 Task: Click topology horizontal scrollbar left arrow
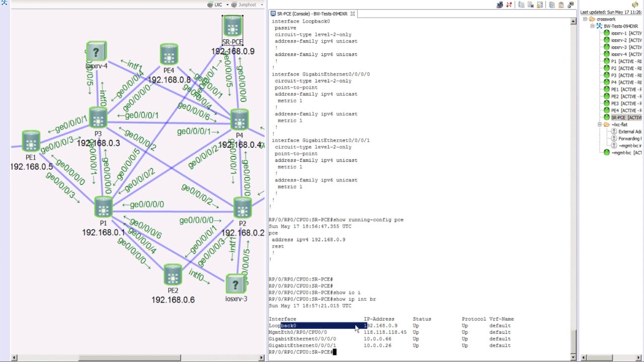[14, 358]
